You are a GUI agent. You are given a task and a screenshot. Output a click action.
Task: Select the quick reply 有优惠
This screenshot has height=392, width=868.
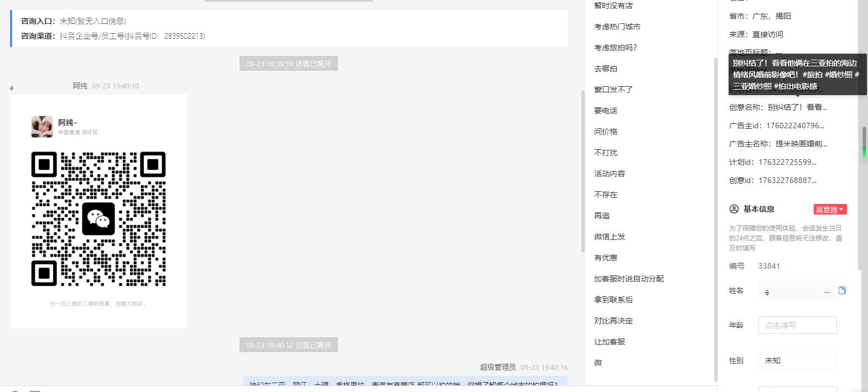[x=605, y=258]
